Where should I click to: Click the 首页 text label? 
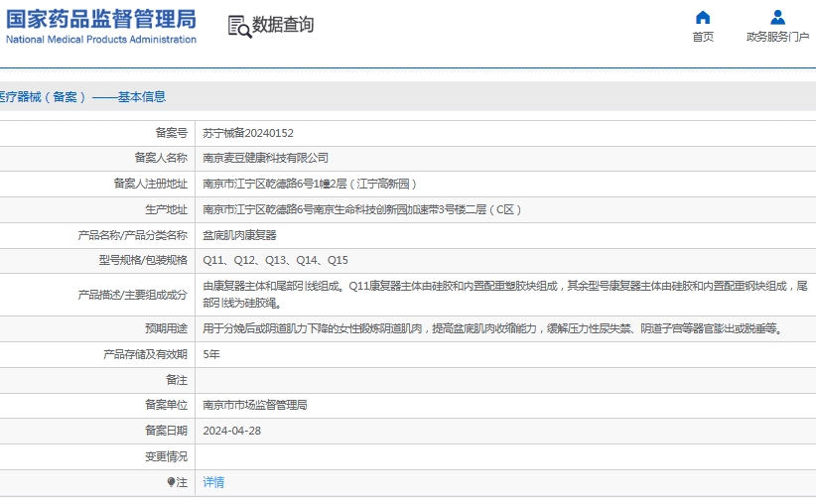coord(703,37)
